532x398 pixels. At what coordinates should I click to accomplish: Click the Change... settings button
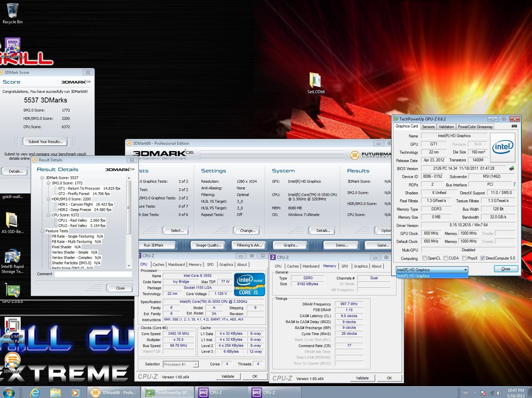[x=248, y=231]
